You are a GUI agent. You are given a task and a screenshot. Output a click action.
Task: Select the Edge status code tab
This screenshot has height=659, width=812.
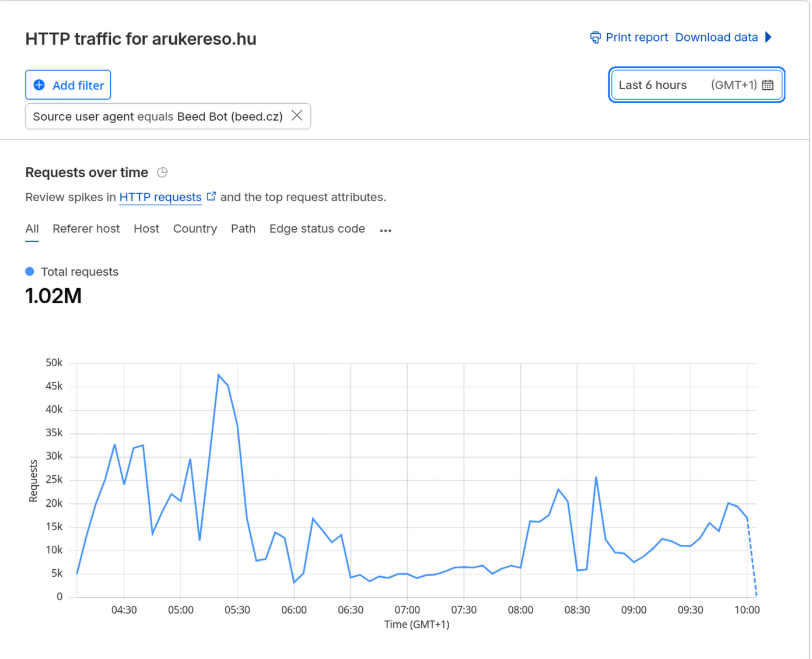pos(317,229)
